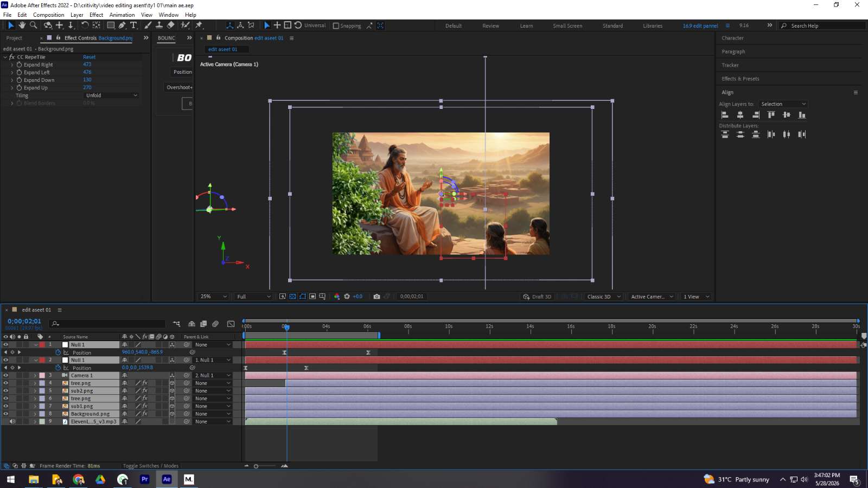Open Align Layers to Selection dropdown
Viewport: 868px width, 488px height.
783,104
